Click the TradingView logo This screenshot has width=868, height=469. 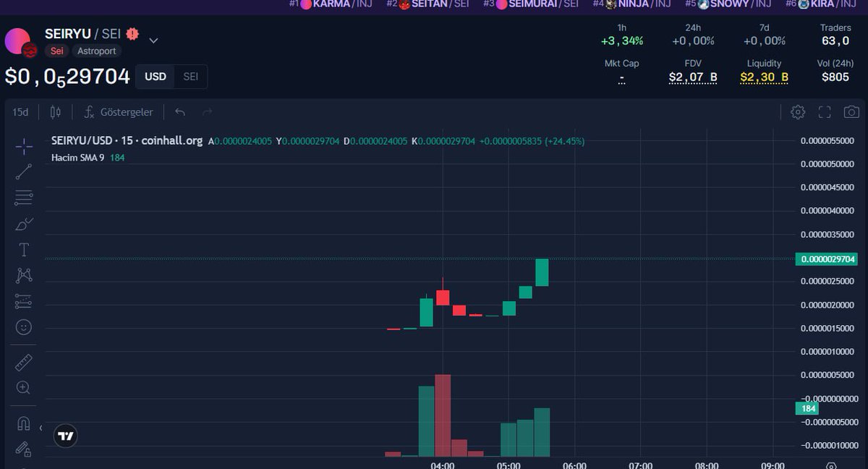pos(66,436)
